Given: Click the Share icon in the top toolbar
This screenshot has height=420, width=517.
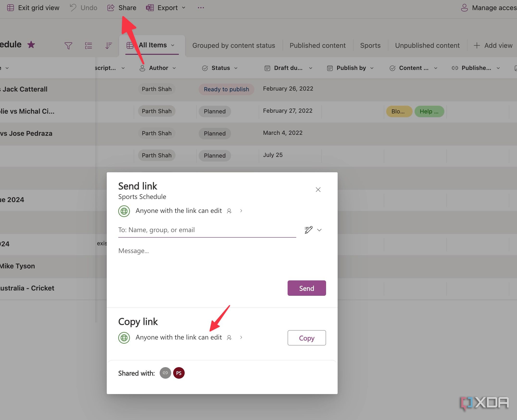Looking at the screenshot, I should (111, 7).
